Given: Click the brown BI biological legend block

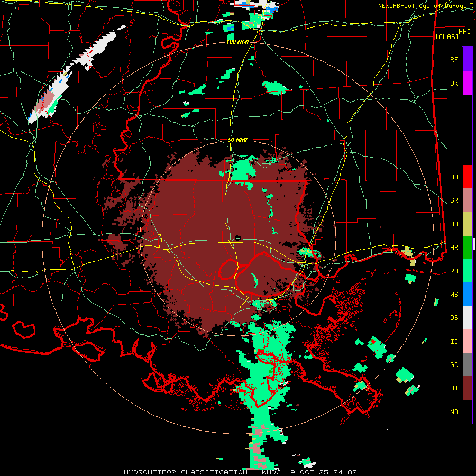Looking at the screenshot, I should 467,388.
